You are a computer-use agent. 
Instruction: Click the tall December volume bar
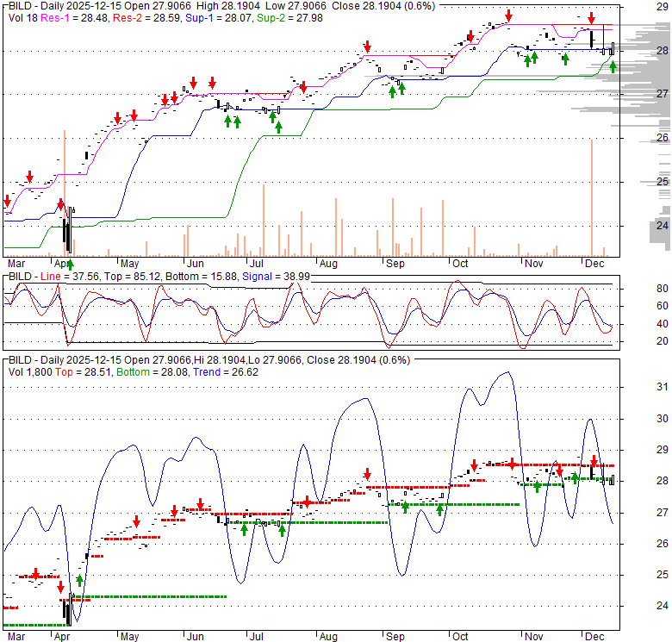pyautogui.click(x=592, y=198)
